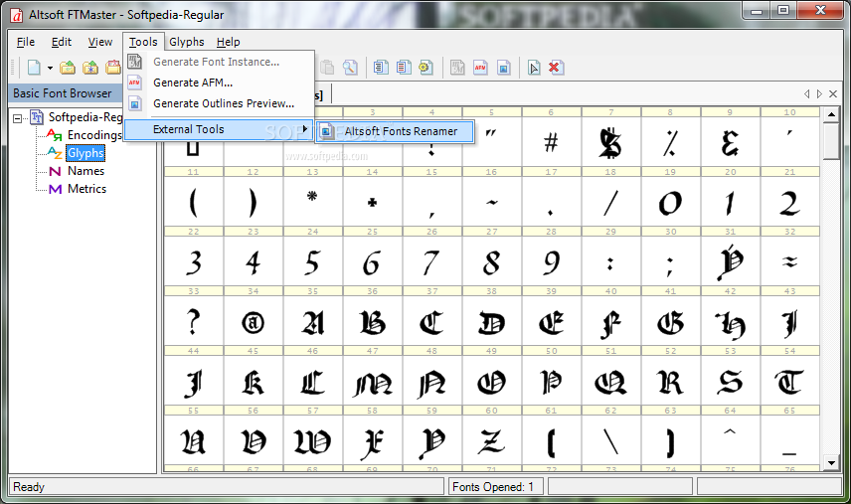Collapse the Softpedia-Regular tree node
This screenshot has height=504, width=851.
18,117
